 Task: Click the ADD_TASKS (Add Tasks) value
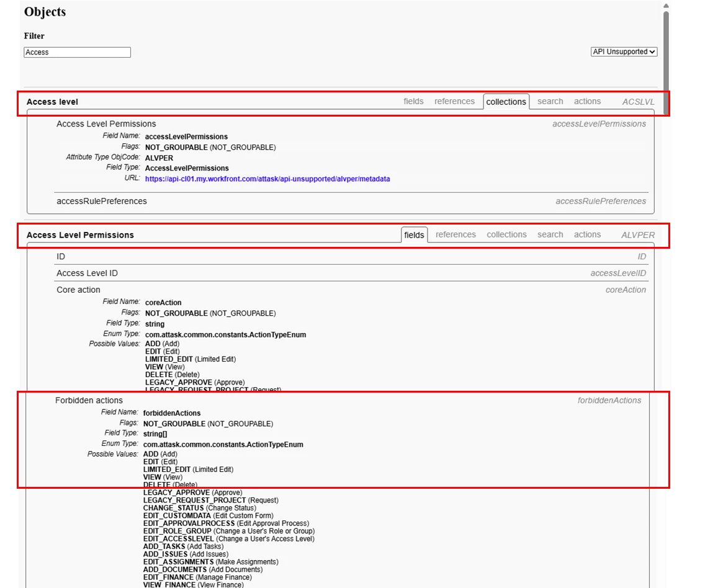click(x=183, y=546)
